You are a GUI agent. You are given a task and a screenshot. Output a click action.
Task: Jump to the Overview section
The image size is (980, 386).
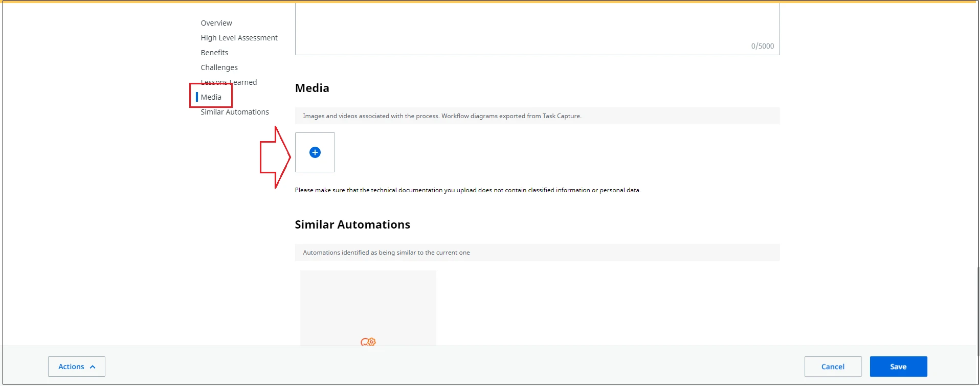point(216,23)
